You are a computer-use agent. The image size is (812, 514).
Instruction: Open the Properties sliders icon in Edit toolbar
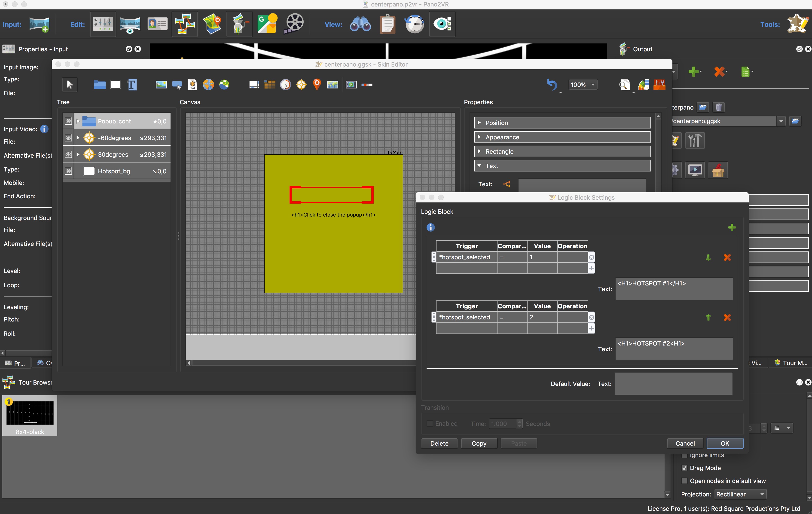point(103,24)
